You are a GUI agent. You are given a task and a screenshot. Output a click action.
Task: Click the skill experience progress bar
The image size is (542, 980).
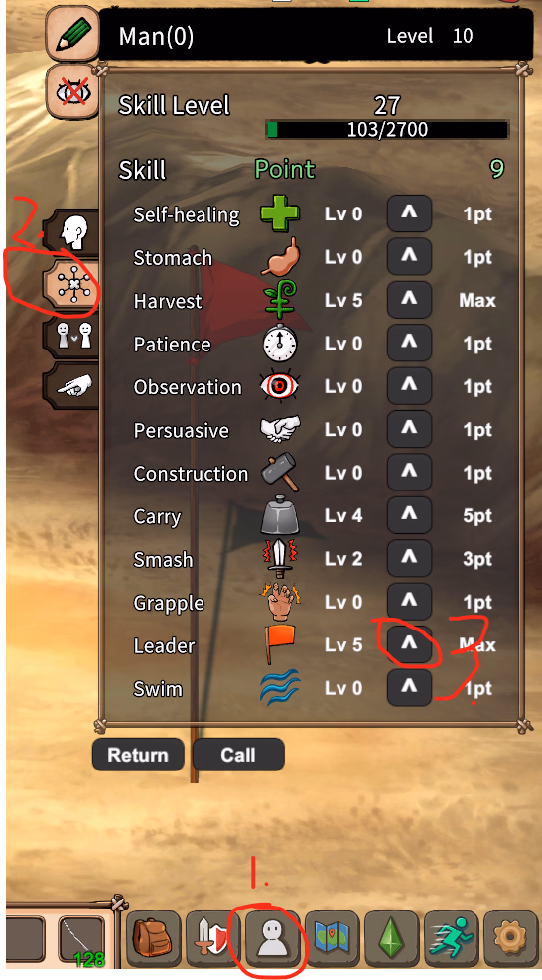click(387, 130)
